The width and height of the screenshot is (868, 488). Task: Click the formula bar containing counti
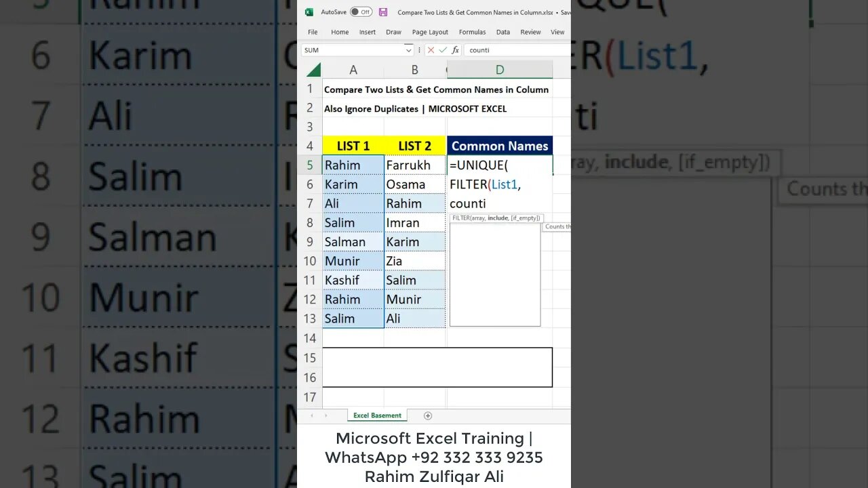tap(517, 50)
